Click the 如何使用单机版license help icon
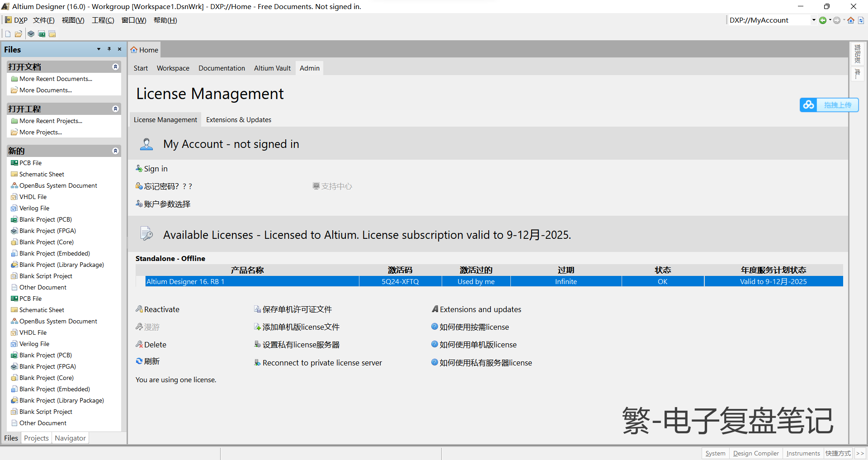The height and width of the screenshot is (460, 868). click(434, 344)
